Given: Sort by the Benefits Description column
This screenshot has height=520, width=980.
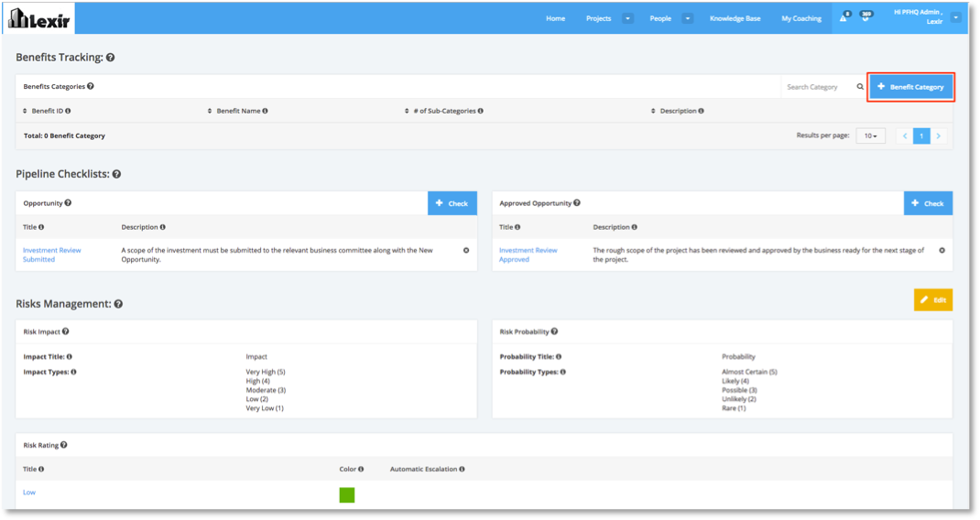Looking at the screenshot, I should (653, 111).
